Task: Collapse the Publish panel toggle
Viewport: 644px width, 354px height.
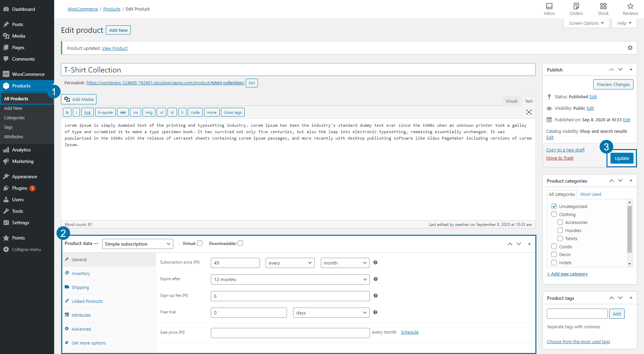Action: click(x=631, y=69)
